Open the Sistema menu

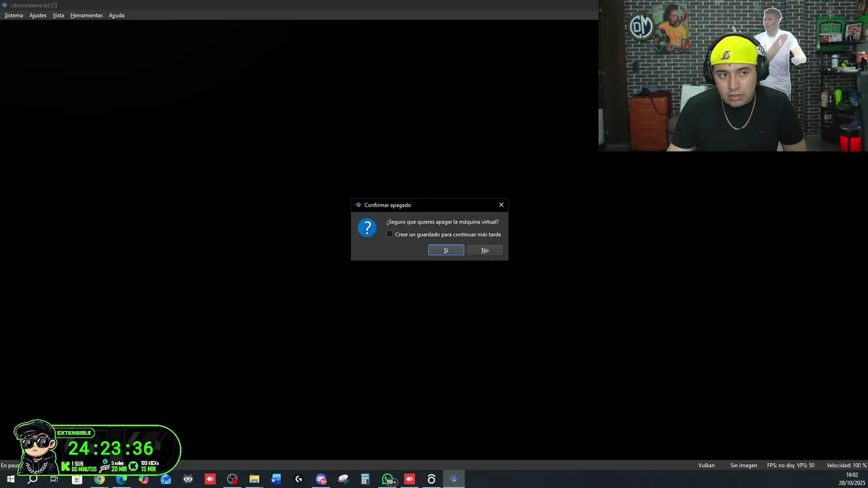tap(14, 15)
